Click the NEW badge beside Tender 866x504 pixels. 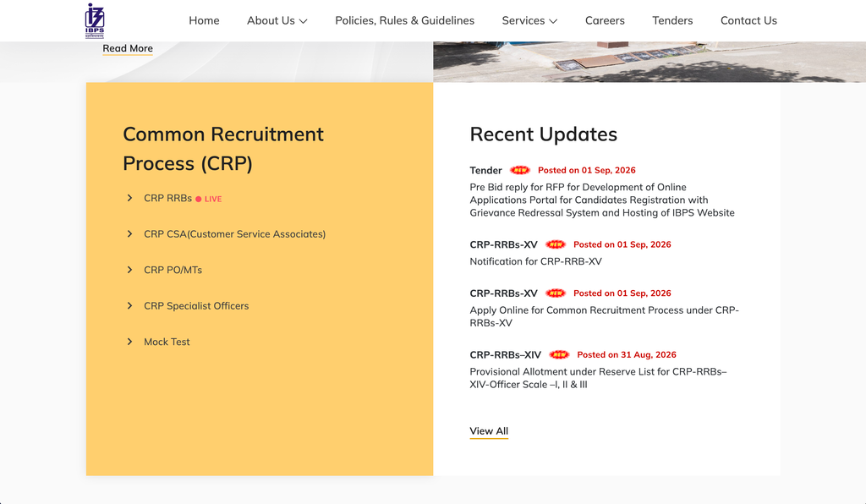(520, 170)
